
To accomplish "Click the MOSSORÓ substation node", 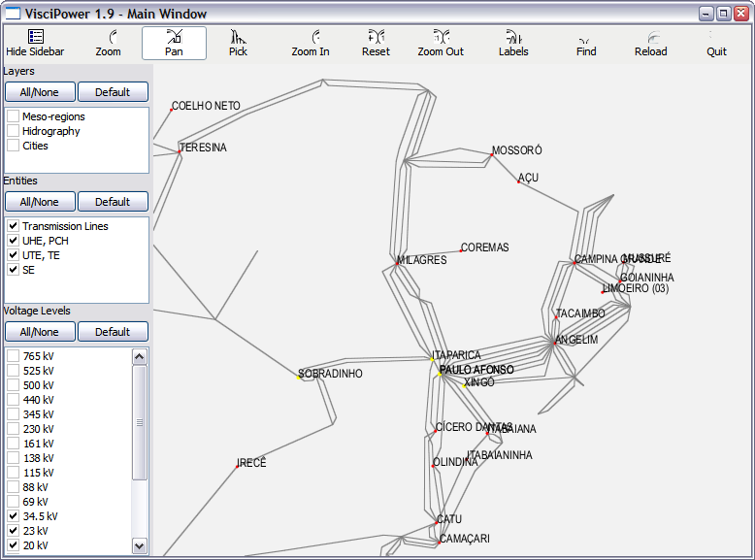I will click(492, 154).
